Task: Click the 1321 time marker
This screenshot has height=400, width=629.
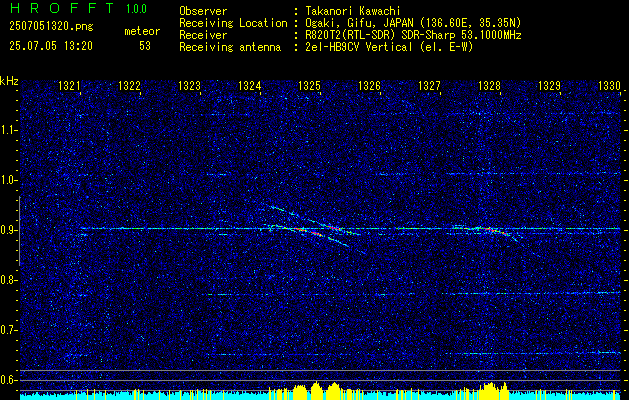Action: tap(69, 86)
